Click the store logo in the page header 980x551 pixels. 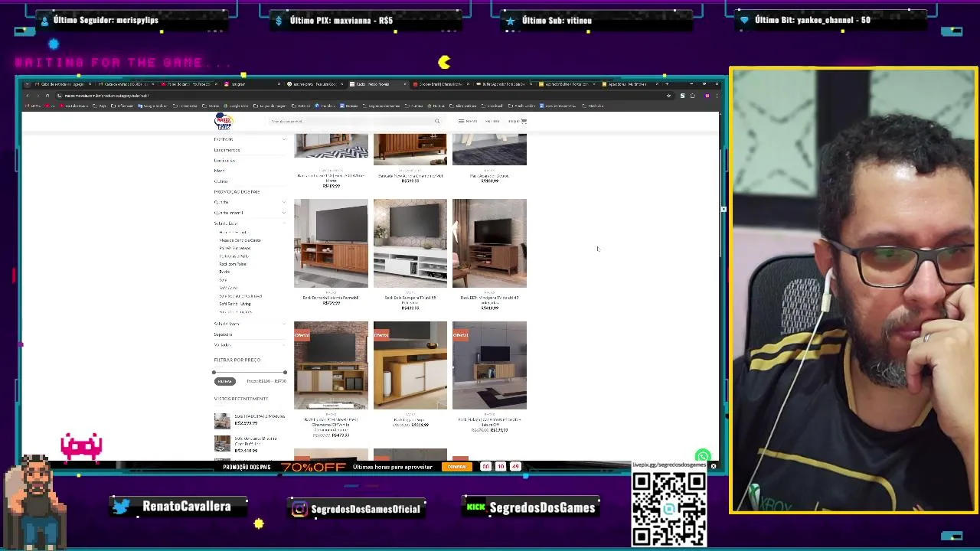(224, 121)
